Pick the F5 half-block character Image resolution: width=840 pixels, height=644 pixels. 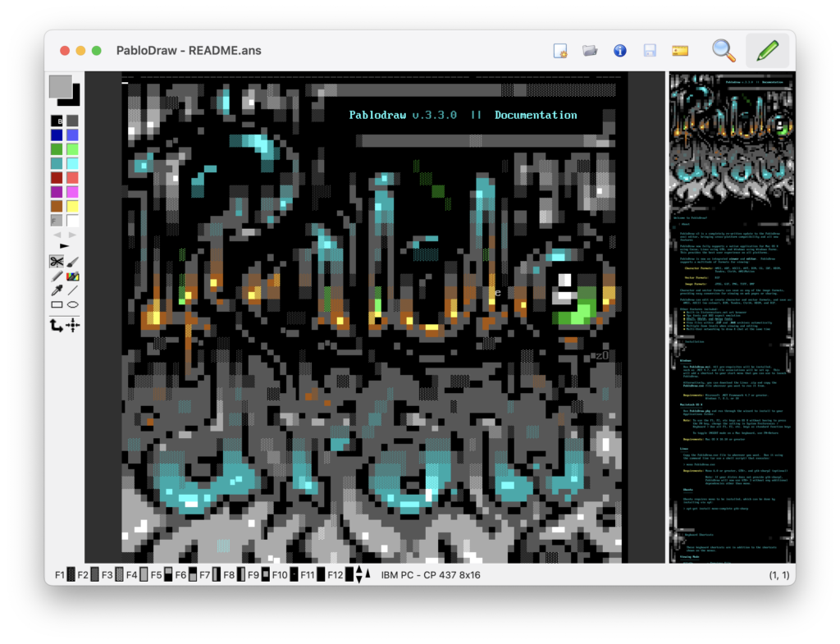coord(167,575)
